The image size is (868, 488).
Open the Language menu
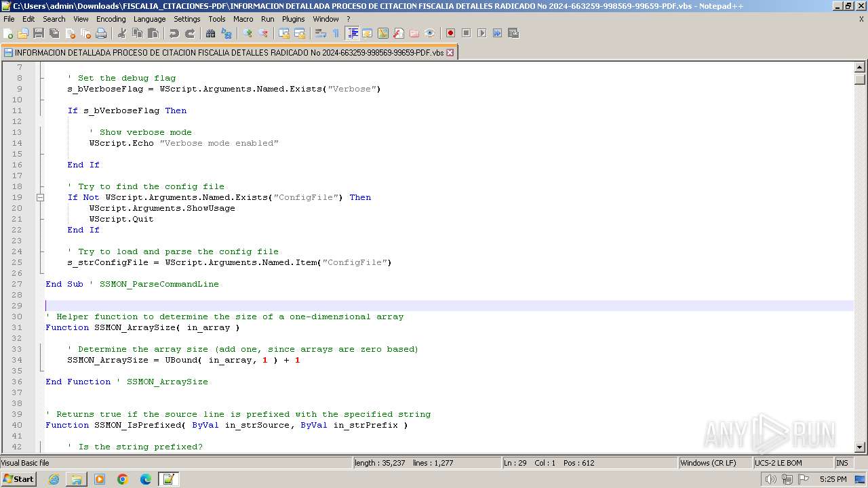pyautogui.click(x=149, y=19)
